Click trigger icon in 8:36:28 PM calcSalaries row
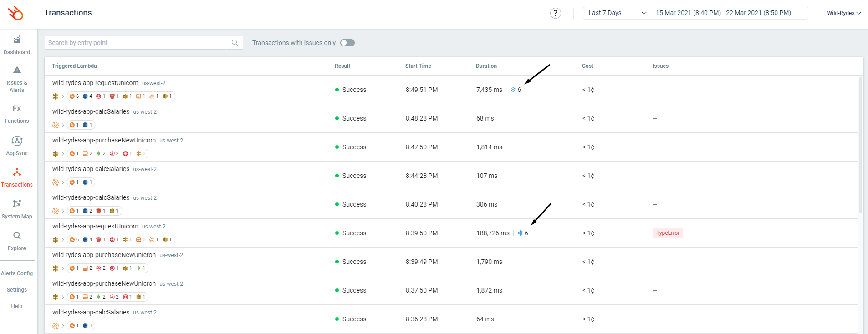This screenshot has height=334, width=868. coord(56,326)
